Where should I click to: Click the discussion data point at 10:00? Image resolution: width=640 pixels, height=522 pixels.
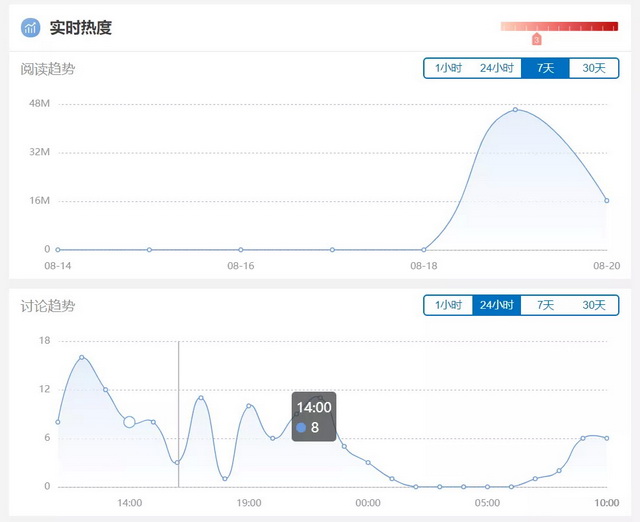606,438
